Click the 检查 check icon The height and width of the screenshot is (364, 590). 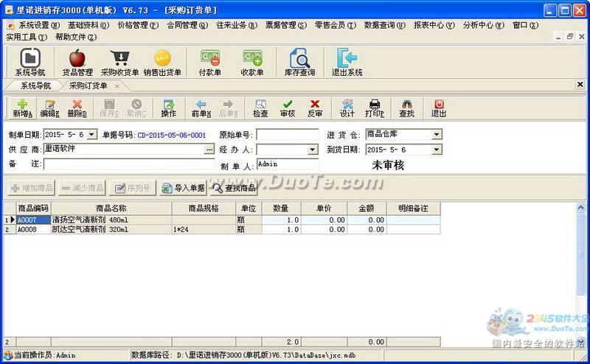click(x=260, y=108)
